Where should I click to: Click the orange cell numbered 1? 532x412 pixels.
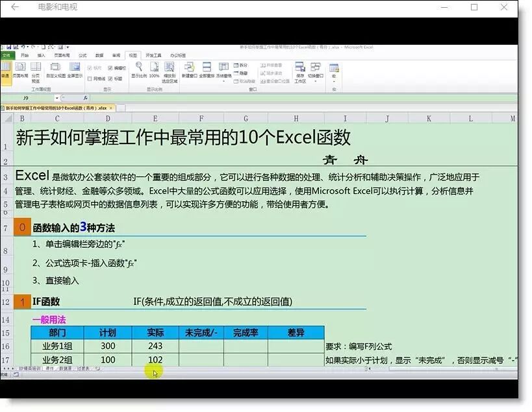point(22,302)
